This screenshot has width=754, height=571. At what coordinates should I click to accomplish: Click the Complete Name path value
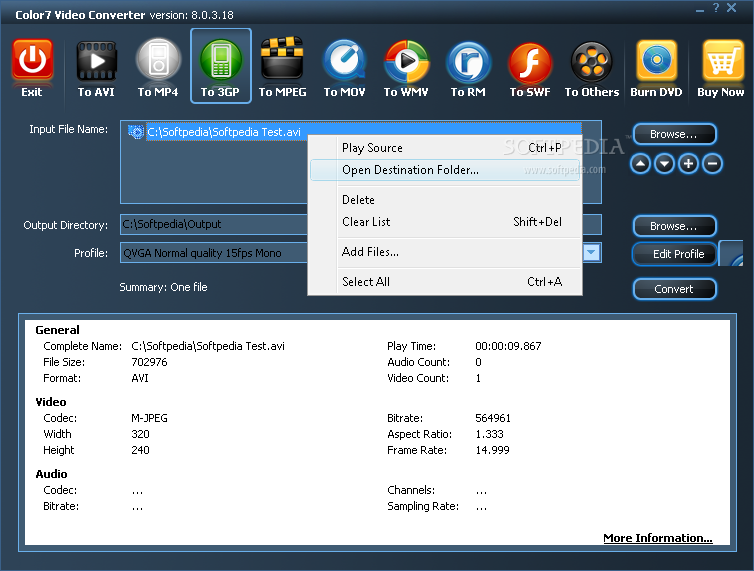208,346
